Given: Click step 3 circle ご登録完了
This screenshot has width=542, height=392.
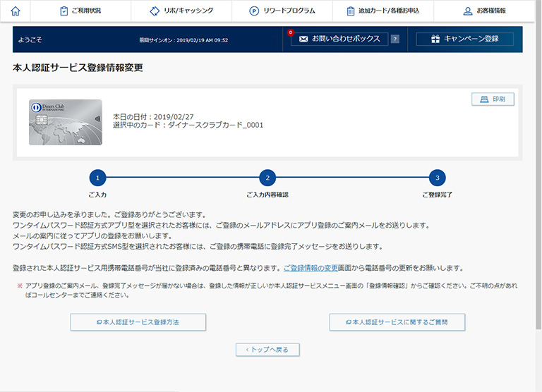Looking at the screenshot, I should tap(437, 178).
